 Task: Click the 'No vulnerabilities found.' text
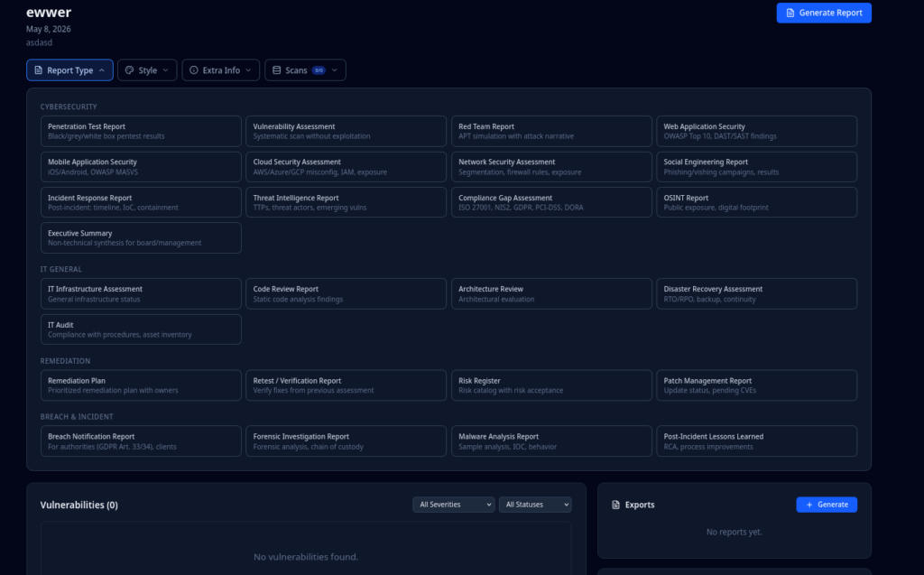[x=306, y=557]
